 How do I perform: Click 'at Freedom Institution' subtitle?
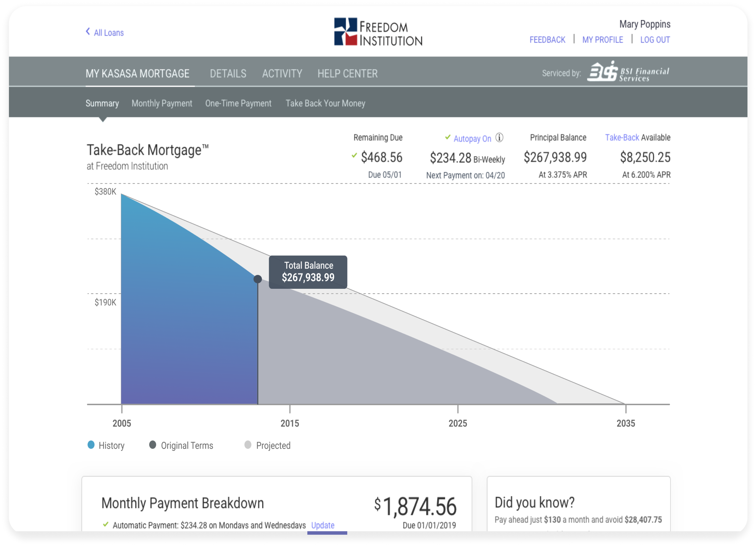pos(127,166)
